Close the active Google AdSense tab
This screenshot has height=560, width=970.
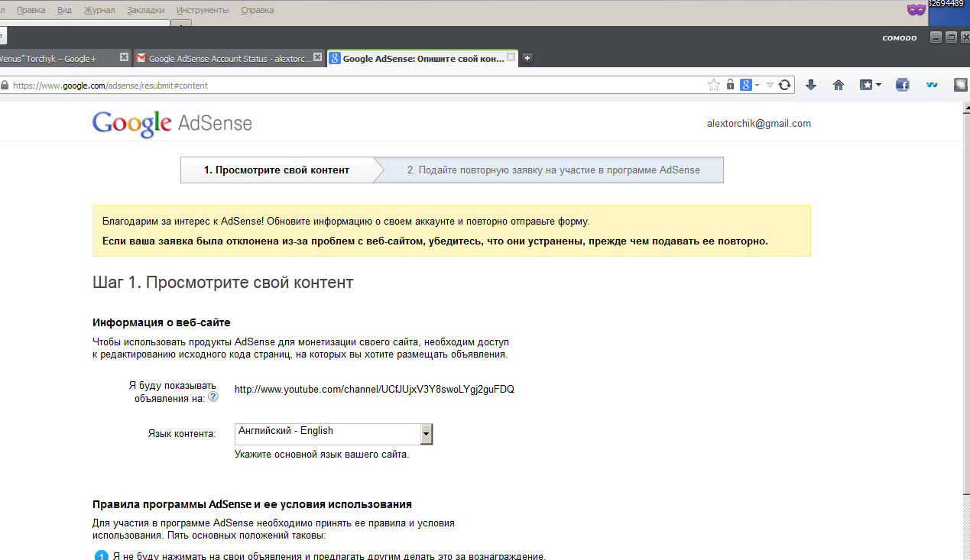click(x=511, y=57)
